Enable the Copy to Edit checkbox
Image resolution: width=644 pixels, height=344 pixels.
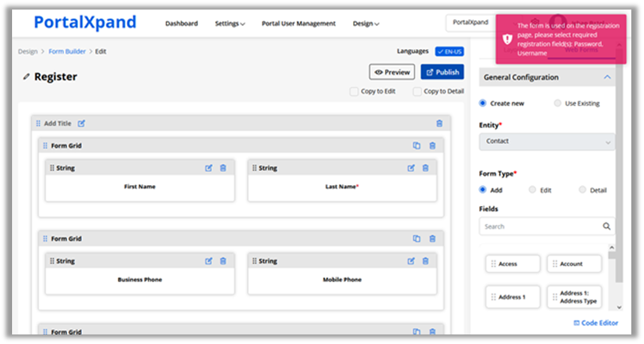pos(354,92)
